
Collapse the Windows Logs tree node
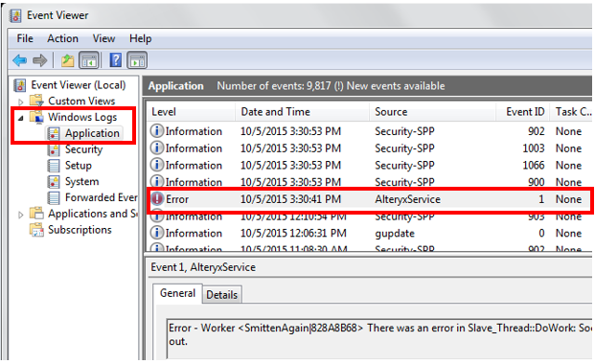tap(21, 118)
